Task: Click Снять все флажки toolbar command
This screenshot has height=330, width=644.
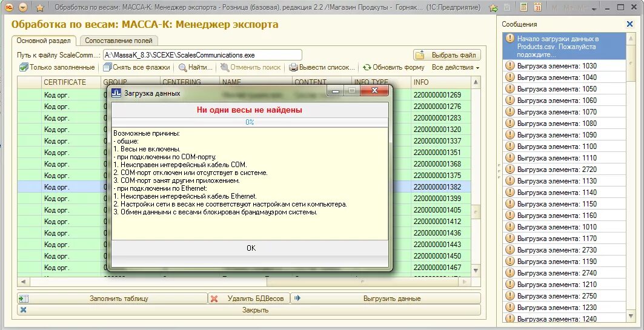Action: click(x=136, y=67)
